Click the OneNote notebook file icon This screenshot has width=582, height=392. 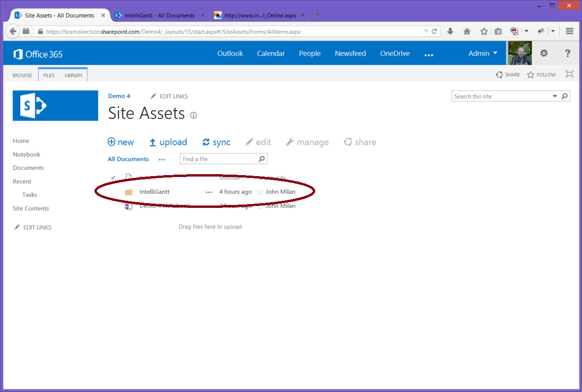pyautogui.click(x=129, y=206)
